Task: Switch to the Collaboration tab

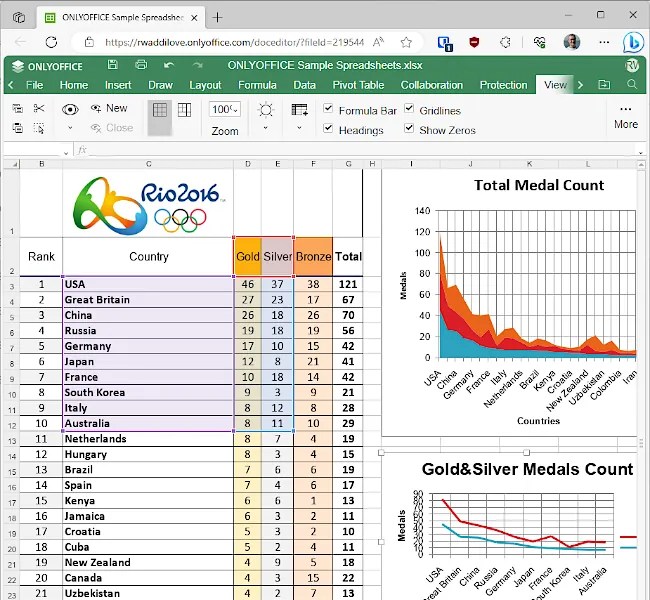Action: [x=432, y=85]
